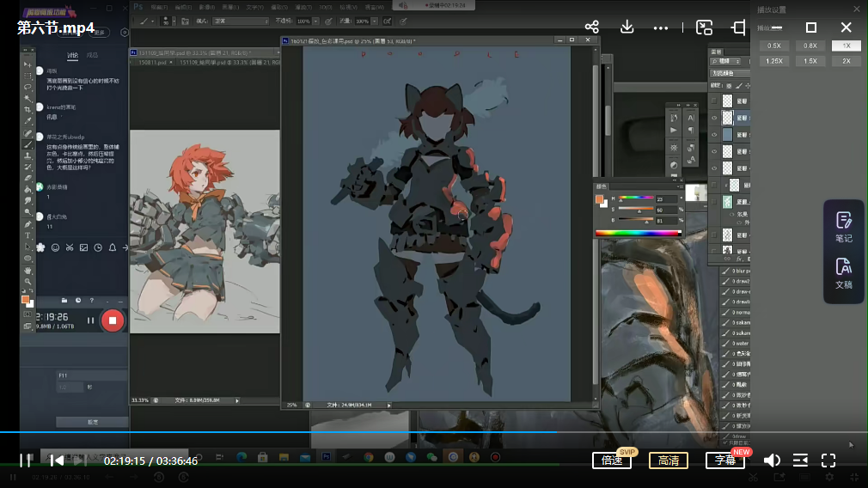Open the brush blending mode dropdown

[x=241, y=21]
